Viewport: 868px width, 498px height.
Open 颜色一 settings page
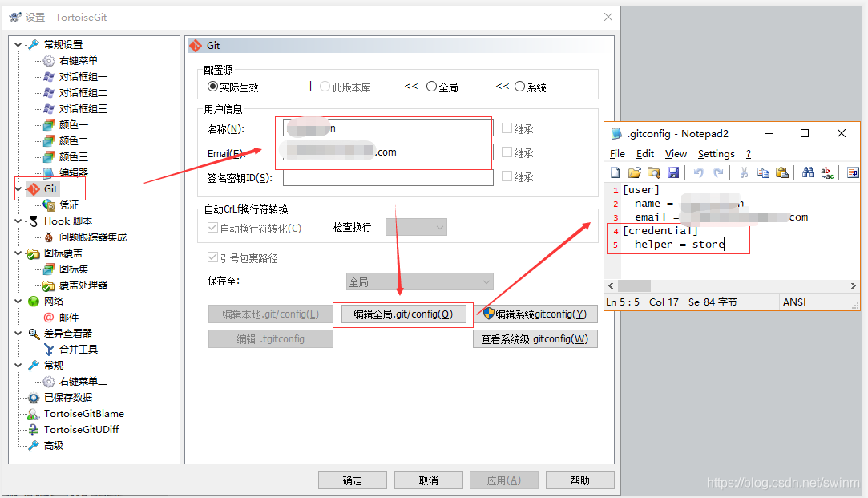(73, 124)
